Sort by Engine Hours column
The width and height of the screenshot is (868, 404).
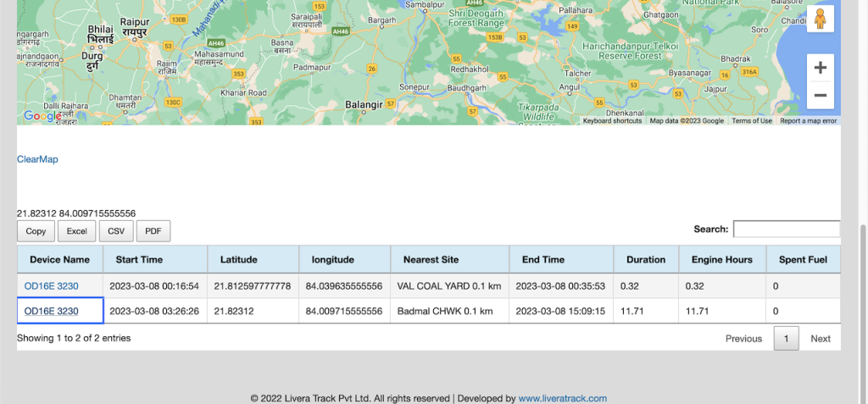coord(721,260)
